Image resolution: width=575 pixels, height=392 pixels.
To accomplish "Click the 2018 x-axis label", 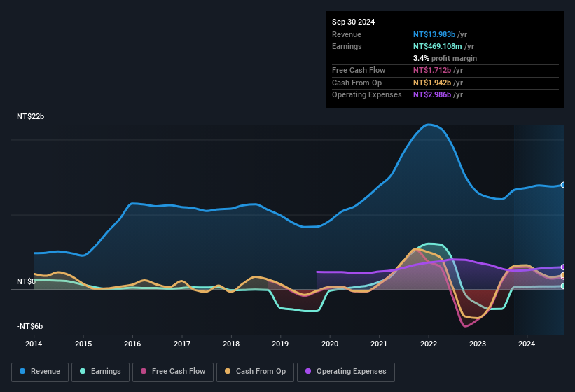I will pyautogui.click(x=231, y=344).
